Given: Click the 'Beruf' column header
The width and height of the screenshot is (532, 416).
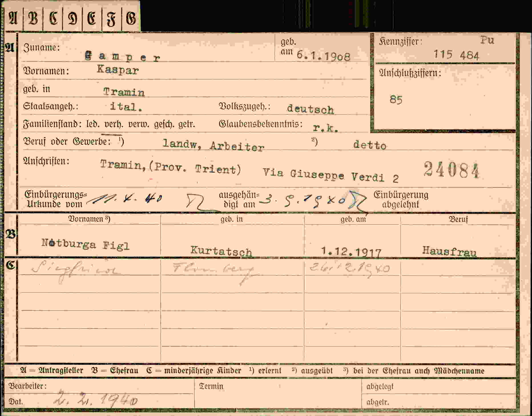Looking at the screenshot, I should pyautogui.click(x=458, y=219).
